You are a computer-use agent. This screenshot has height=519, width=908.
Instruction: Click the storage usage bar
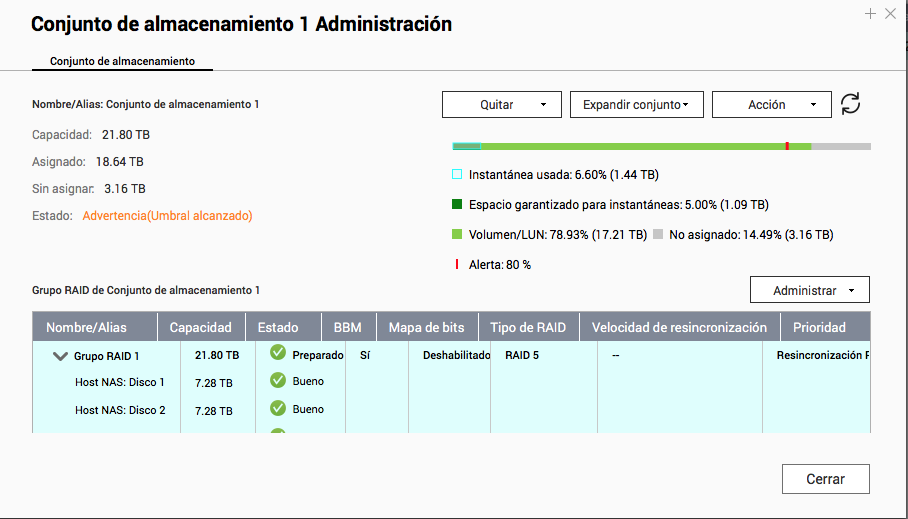[x=660, y=146]
